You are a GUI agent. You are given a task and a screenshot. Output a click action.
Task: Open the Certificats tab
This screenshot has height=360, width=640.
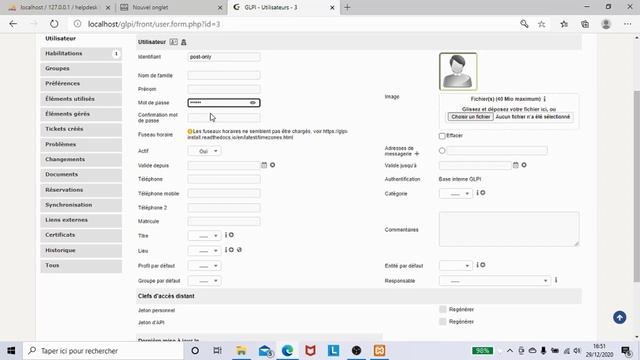[x=81, y=235]
